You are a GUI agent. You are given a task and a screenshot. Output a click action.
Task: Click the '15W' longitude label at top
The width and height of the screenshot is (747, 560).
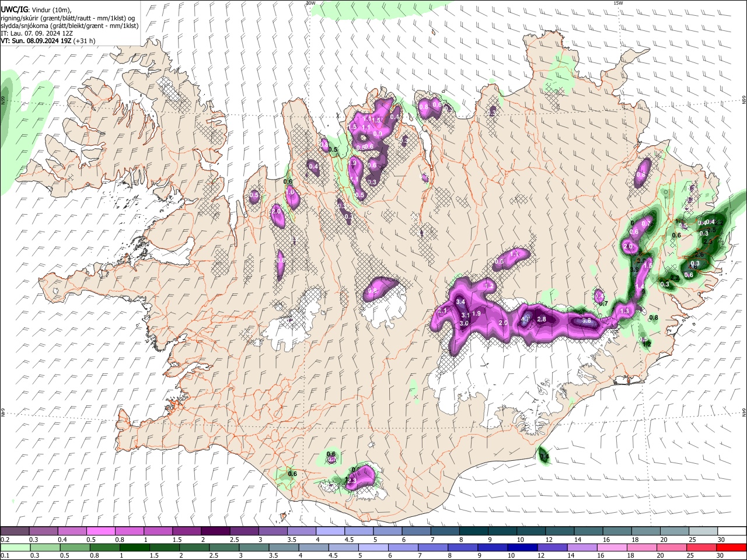(x=618, y=3)
